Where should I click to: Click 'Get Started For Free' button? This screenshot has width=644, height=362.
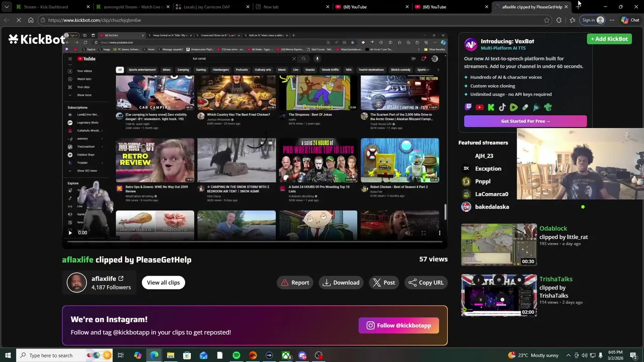525,121
